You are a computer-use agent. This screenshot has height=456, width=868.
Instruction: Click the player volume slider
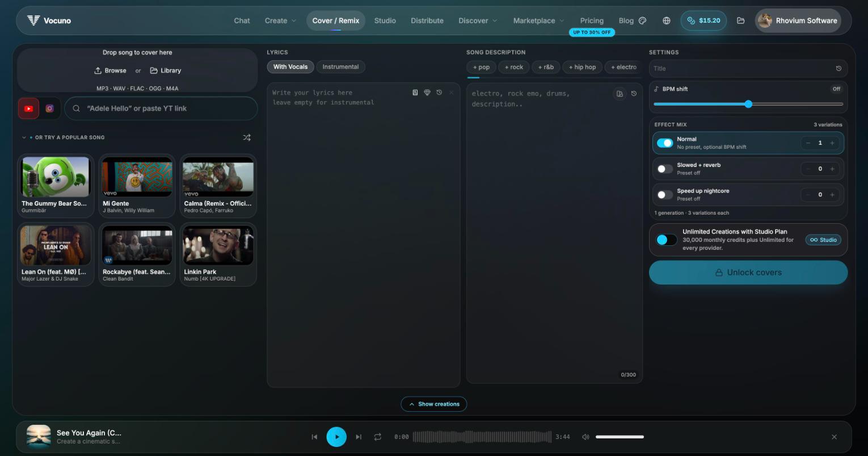[620, 437]
